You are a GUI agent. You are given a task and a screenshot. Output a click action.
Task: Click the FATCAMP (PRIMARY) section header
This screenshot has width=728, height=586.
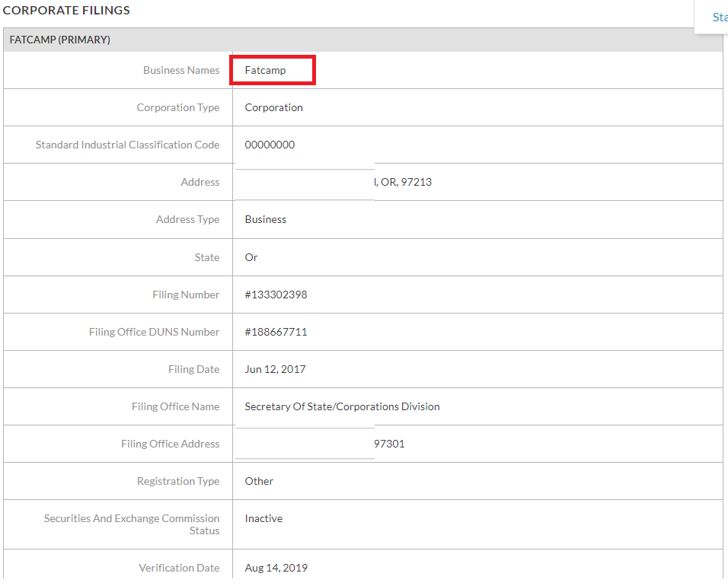coord(60,40)
